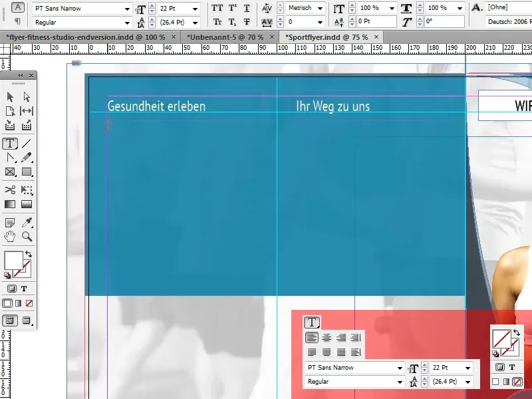This screenshot has width=532, height=399.
Task: Switch to character formatting controls (A)
Action: click(18, 7)
